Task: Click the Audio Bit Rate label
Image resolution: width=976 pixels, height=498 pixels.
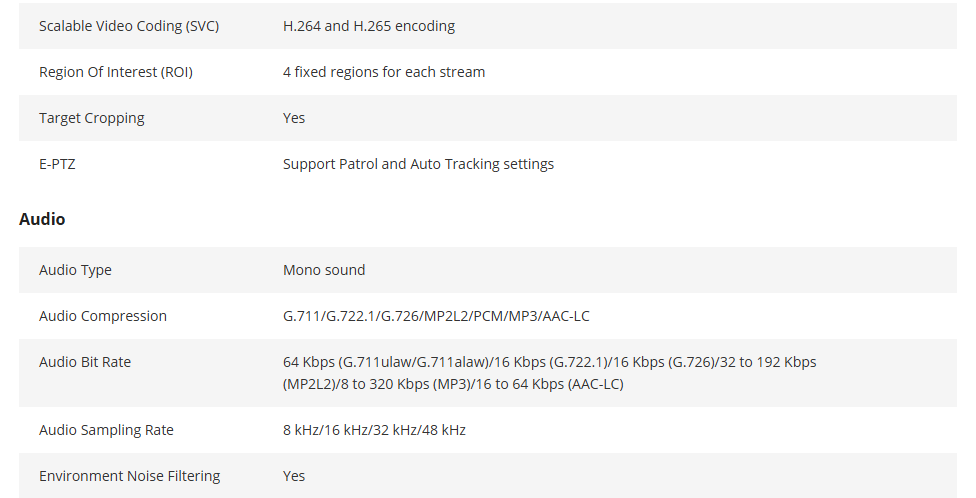Action: pyautogui.click(x=85, y=362)
